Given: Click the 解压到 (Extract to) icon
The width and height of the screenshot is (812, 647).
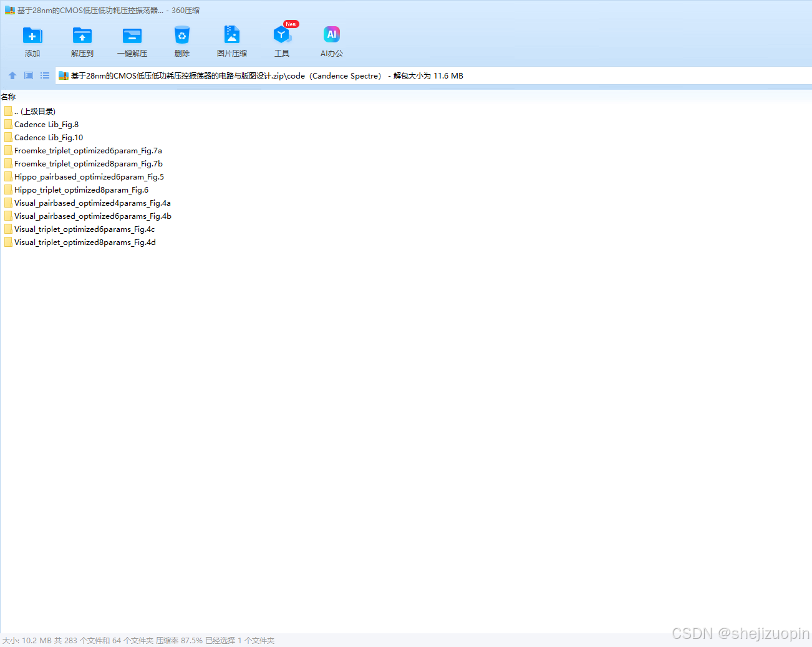Looking at the screenshot, I should [82, 36].
